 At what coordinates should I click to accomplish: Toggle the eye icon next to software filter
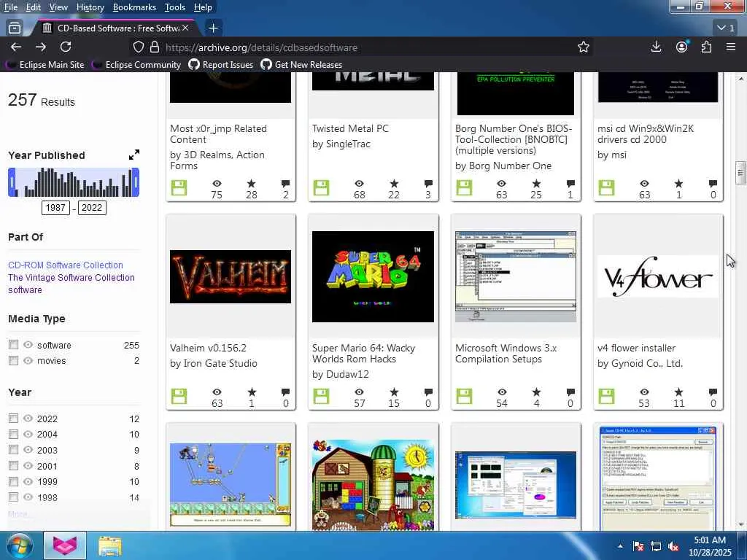click(x=28, y=345)
